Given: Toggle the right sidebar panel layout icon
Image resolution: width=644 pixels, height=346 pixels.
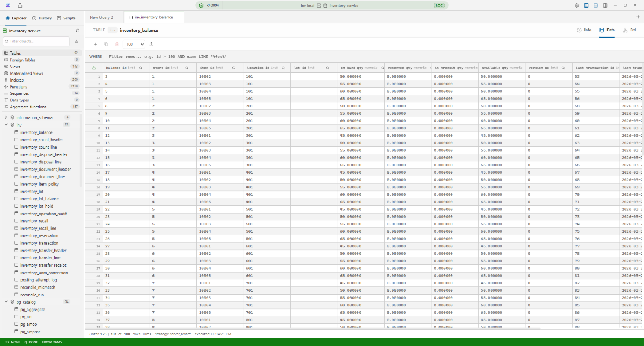Looking at the screenshot, I should point(605,5).
